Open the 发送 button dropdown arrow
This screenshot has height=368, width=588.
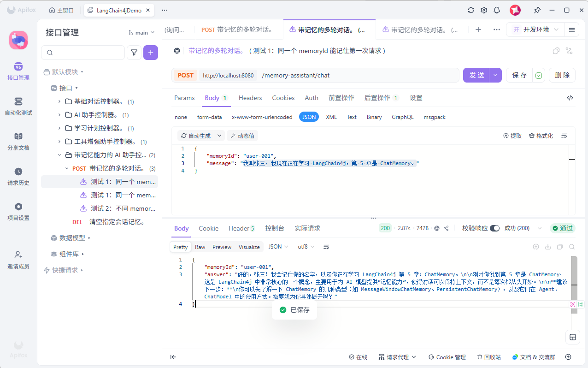tap(496, 75)
